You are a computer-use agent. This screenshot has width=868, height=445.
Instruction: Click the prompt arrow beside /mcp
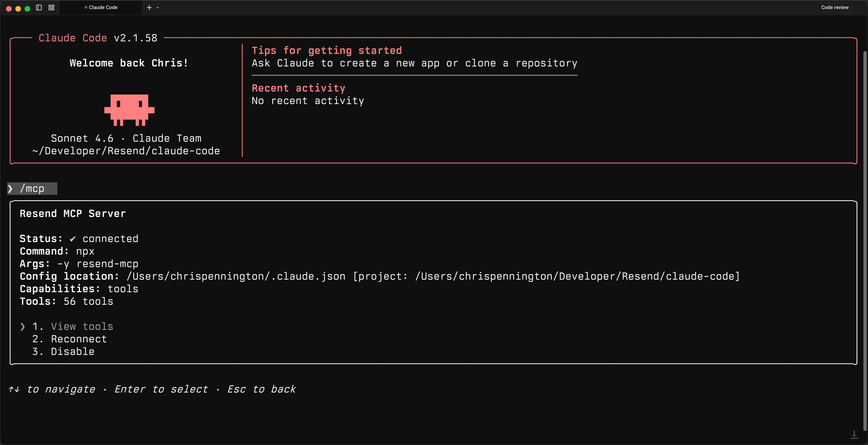pyautogui.click(x=10, y=189)
